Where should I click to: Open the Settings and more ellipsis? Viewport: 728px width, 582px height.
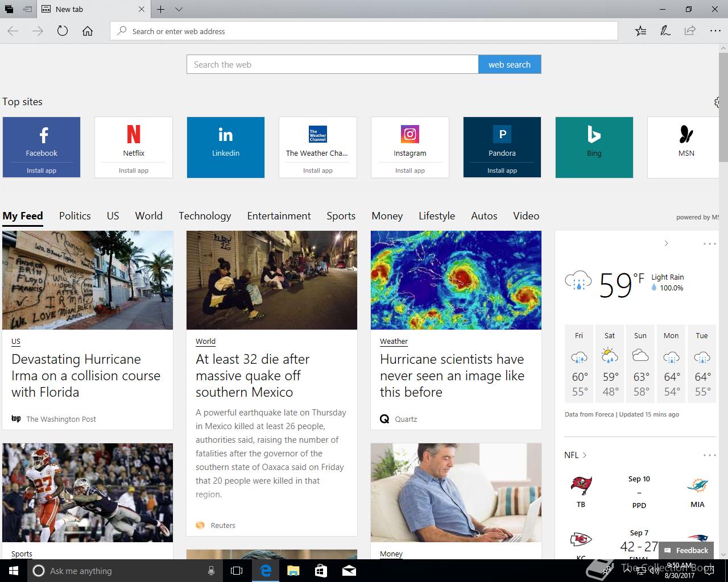click(x=715, y=31)
